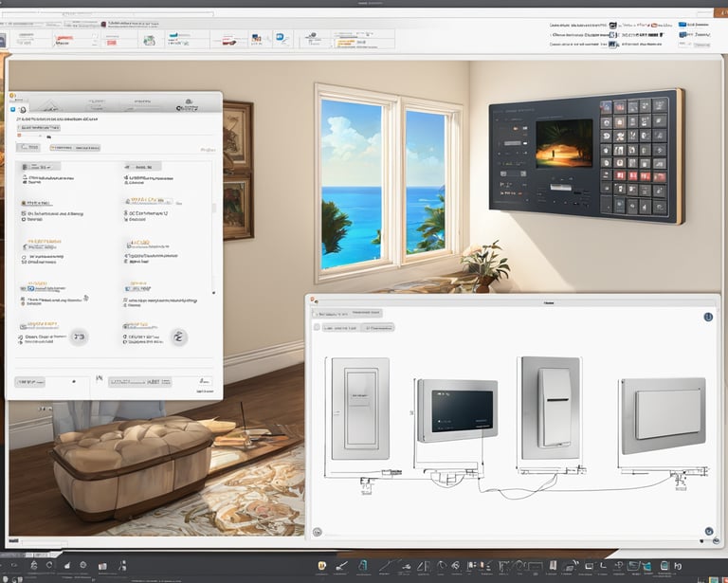728x583 pixels.
Task: Select the brush tool in the bottom toolbar
Action: tap(339, 566)
